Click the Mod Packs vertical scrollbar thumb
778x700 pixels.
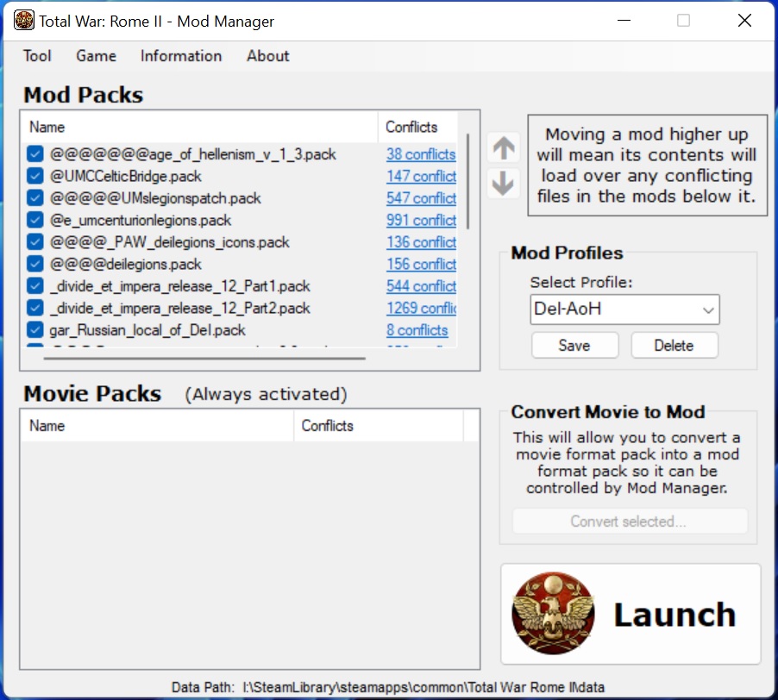[x=467, y=181]
